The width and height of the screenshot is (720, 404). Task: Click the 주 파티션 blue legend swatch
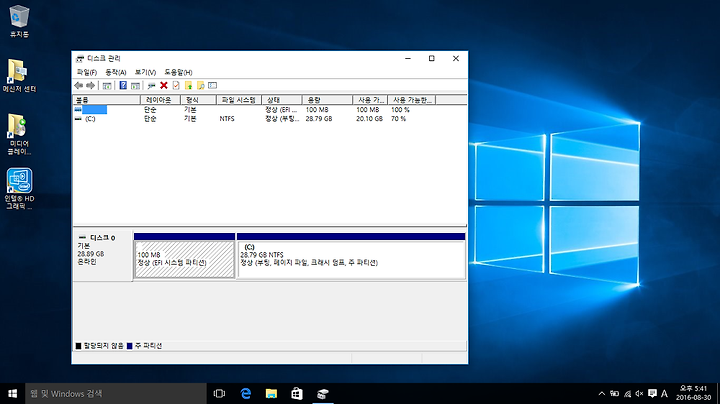pos(129,346)
